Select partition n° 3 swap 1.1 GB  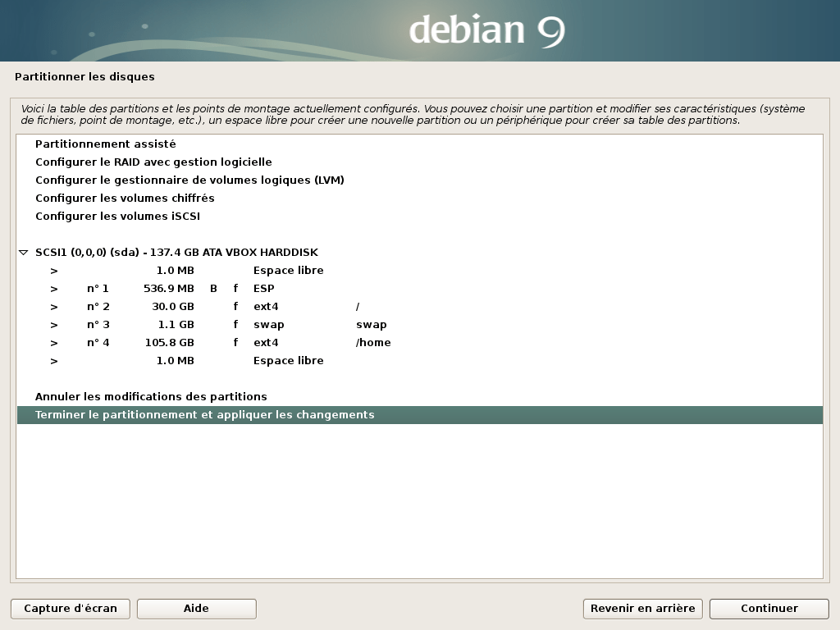pyautogui.click(x=420, y=325)
